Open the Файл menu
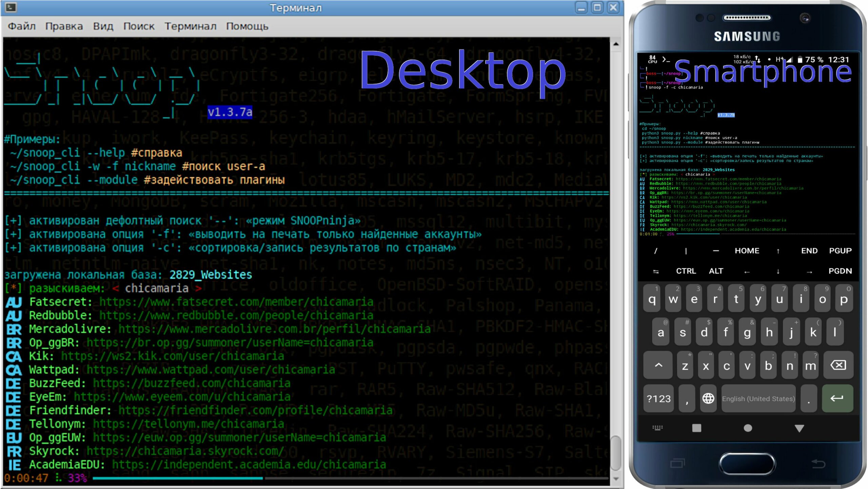 coord(21,26)
